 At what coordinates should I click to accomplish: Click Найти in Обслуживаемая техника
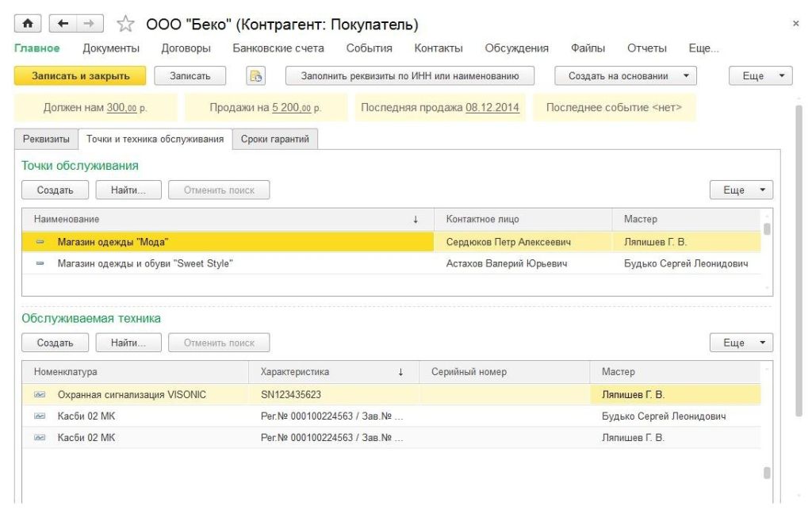[128, 343]
